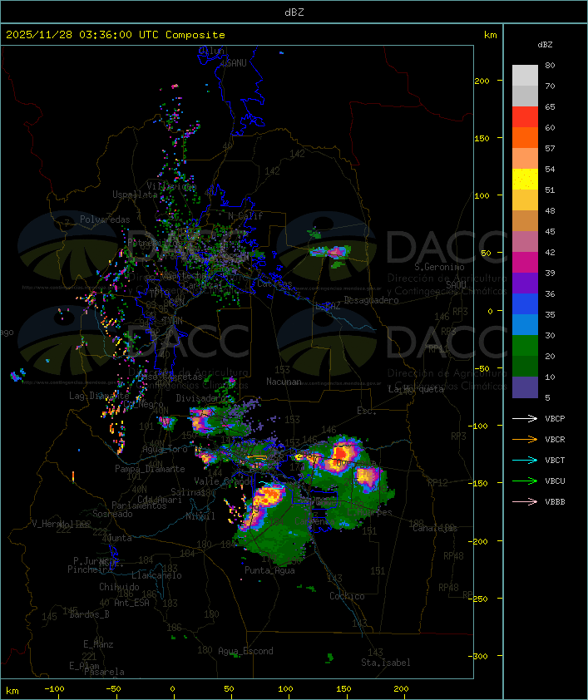This screenshot has width=588, height=700.
Task: Click the Bardas_B place label
Action: pos(89,614)
